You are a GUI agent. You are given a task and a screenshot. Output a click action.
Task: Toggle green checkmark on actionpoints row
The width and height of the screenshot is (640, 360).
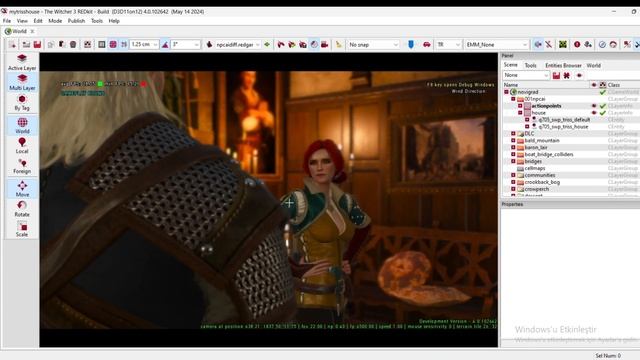(602, 106)
